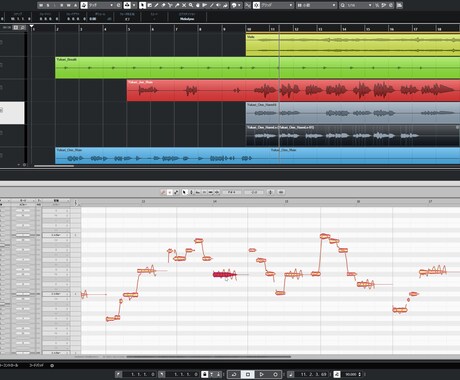This screenshot has width=460, height=380.
Task: Click the Stop transport button
Action: [x=248, y=374]
